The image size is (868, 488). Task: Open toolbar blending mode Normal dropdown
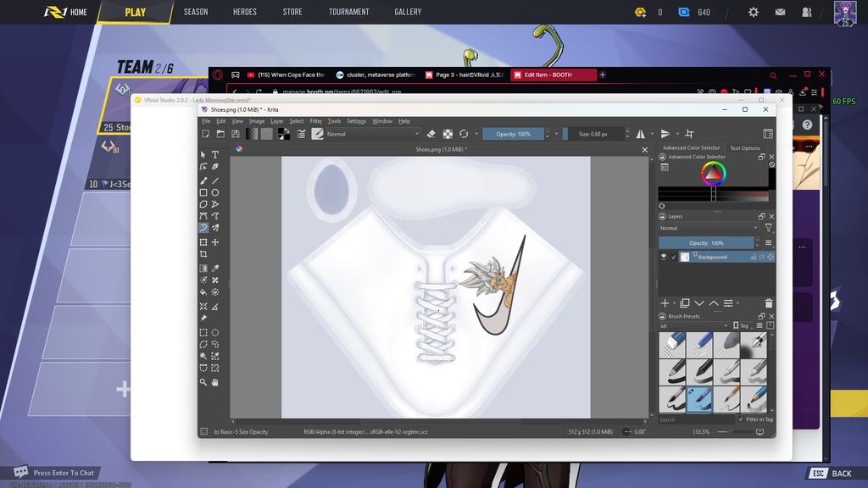(x=372, y=134)
